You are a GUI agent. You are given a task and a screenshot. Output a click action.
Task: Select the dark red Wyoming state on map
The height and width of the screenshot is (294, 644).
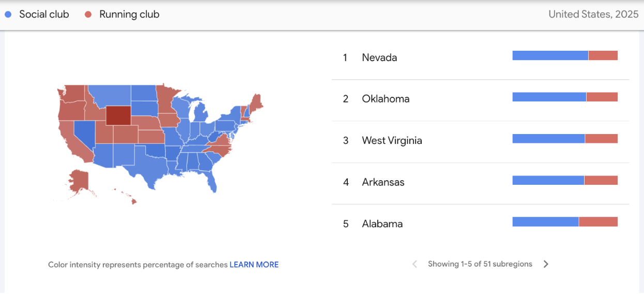[x=118, y=115]
